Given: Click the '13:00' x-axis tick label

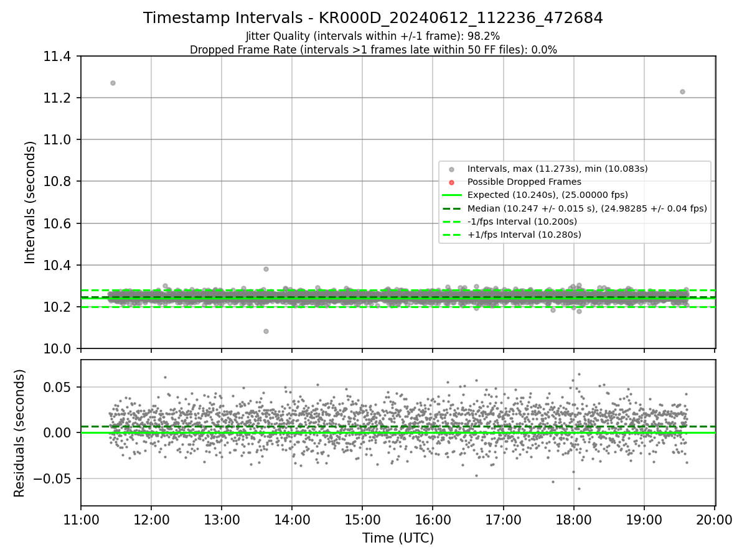Looking at the screenshot, I should click(222, 520).
